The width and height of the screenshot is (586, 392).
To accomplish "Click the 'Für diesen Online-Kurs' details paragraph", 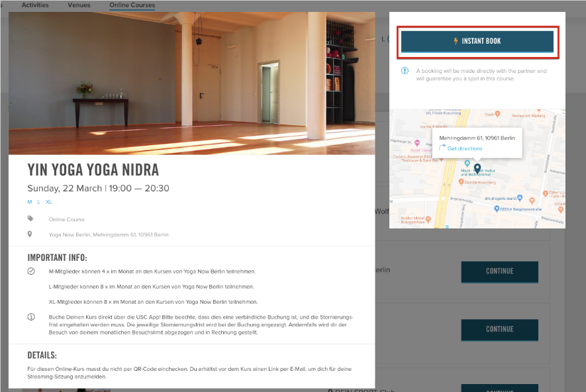I will point(189,373).
